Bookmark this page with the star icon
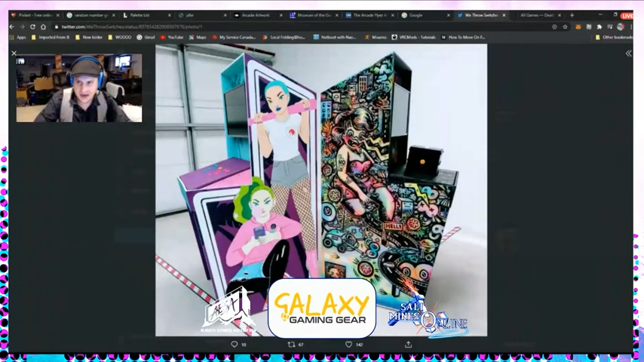This screenshot has height=362, width=644. [565, 26]
